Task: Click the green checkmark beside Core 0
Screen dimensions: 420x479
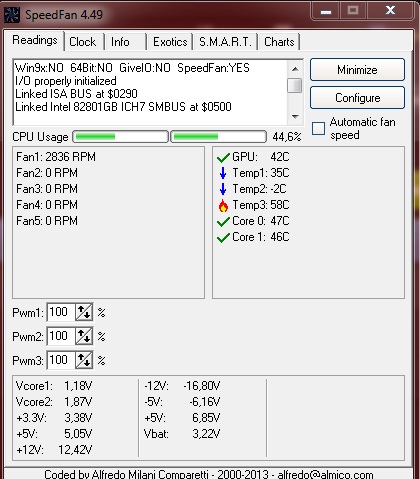Action: (223, 221)
